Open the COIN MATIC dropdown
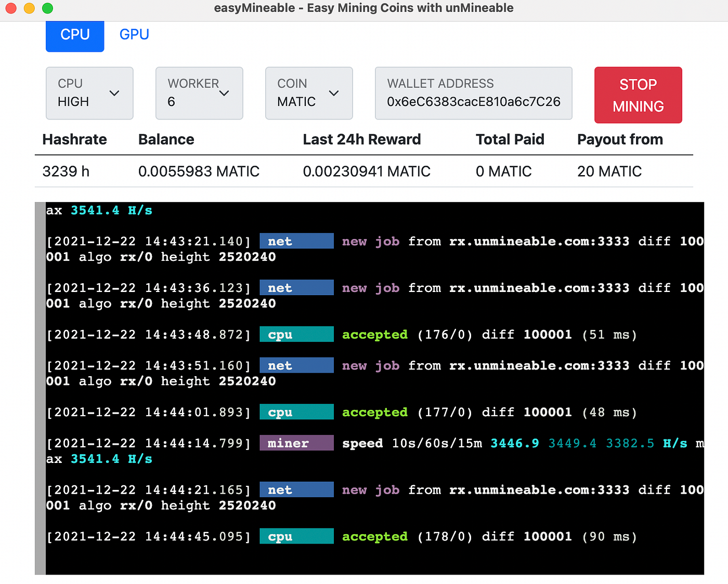The height and width of the screenshot is (584, 728). [309, 93]
